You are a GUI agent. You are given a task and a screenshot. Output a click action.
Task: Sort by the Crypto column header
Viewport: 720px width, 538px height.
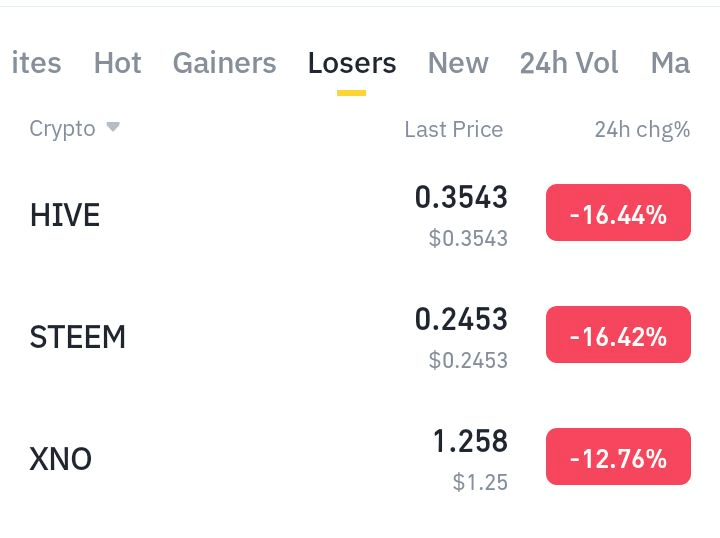(x=62, y=129)
